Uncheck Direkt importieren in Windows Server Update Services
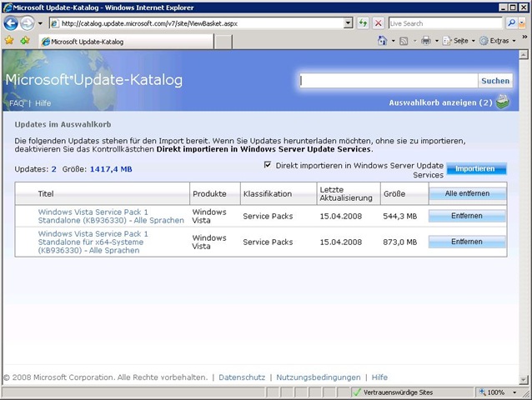This screenshot has height=400, width=532. [x=268, y=165]
